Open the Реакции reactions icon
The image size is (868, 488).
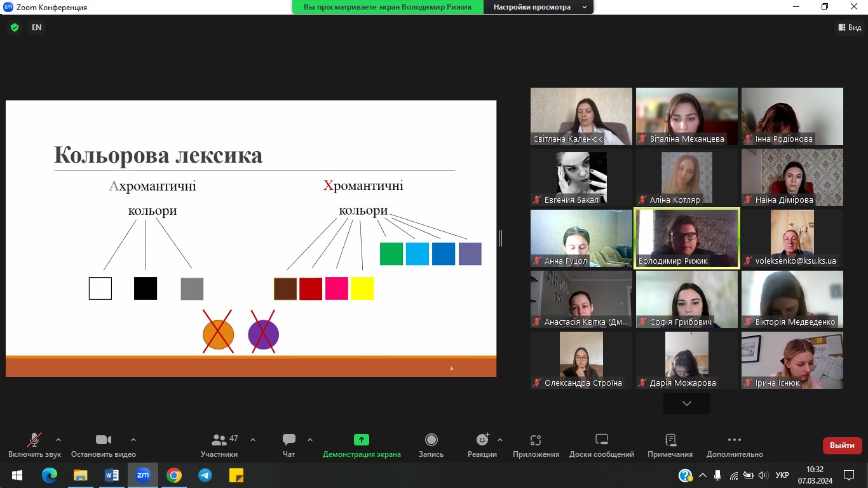pyautogui.click(x=482, y=440)
